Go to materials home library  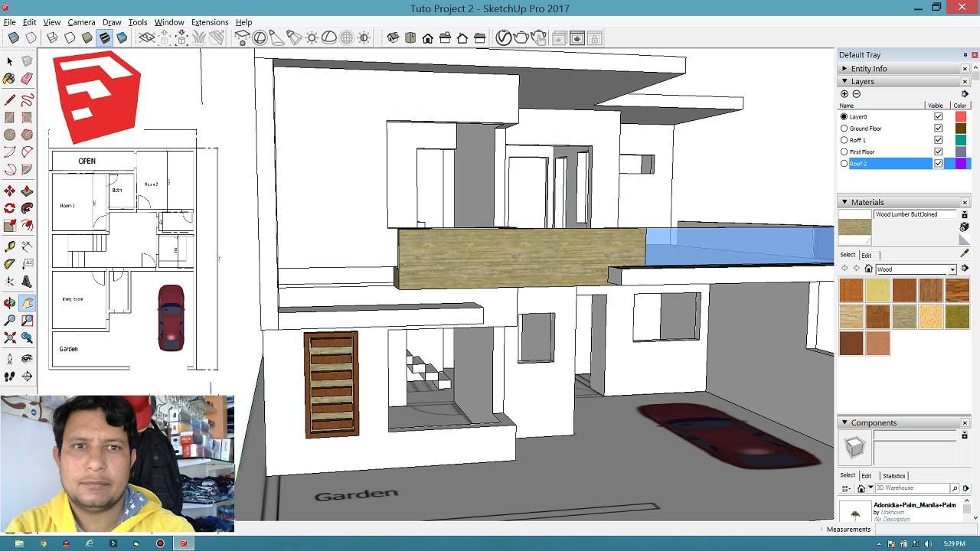[x=868, y=269]
